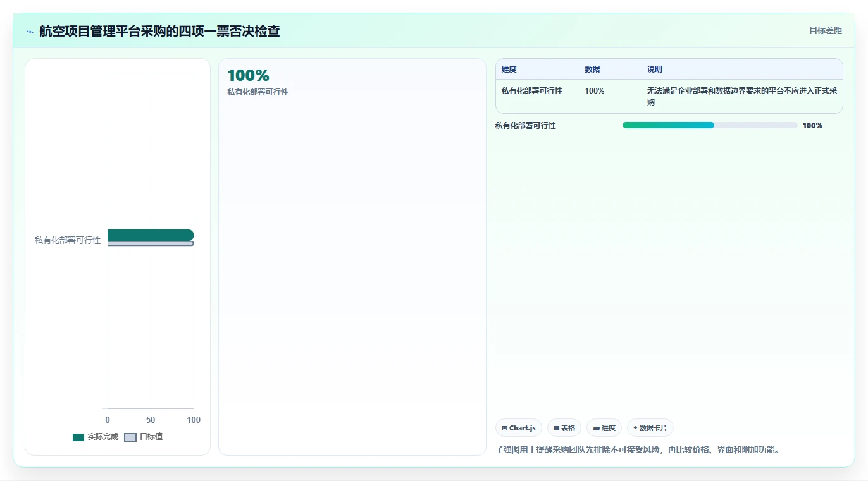Click the footer note starting 子弹图用于提醒
The width and height of the screenshot is (868, 481).
pos(638,450)
